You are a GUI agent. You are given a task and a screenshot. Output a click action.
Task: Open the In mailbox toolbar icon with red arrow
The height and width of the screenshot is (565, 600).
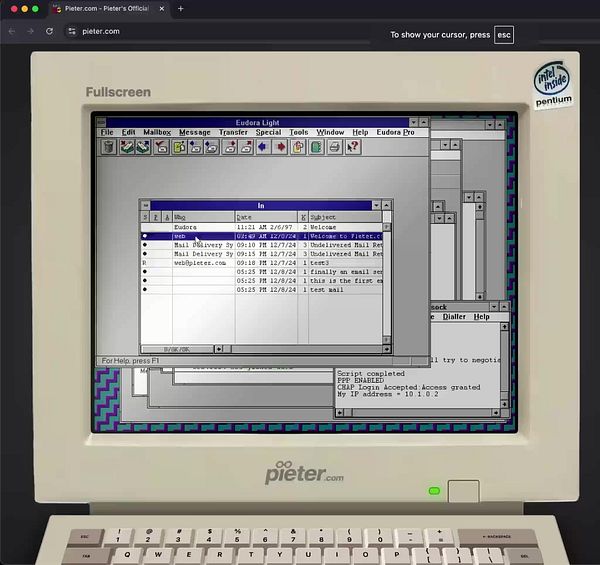pos(127,147)
